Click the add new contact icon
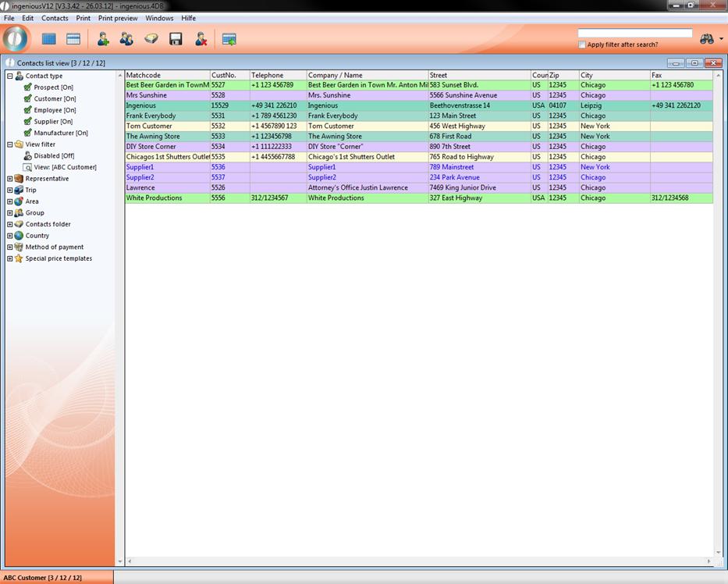728x584 pixels. [x=103, y=39]
